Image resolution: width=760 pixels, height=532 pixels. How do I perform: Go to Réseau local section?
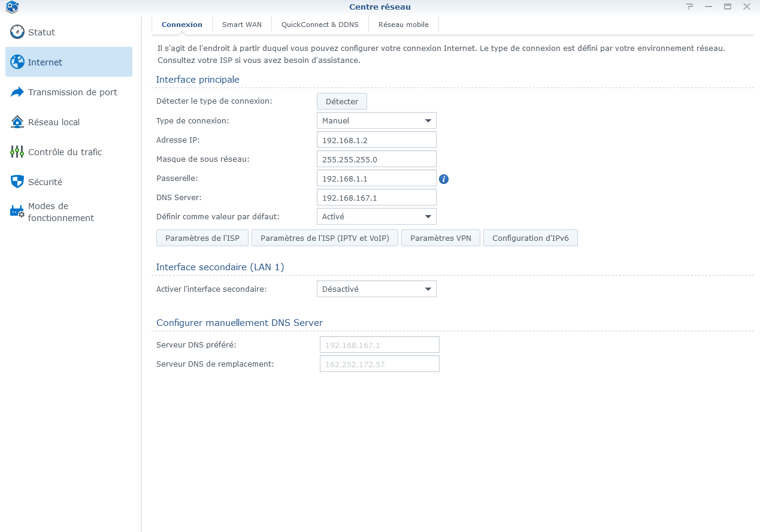(x=69, y=122)
